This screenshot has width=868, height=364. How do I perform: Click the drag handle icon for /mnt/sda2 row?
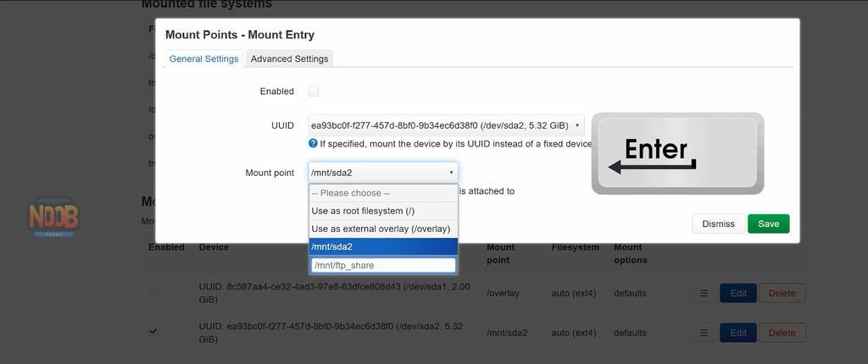[x=703, y=333]
